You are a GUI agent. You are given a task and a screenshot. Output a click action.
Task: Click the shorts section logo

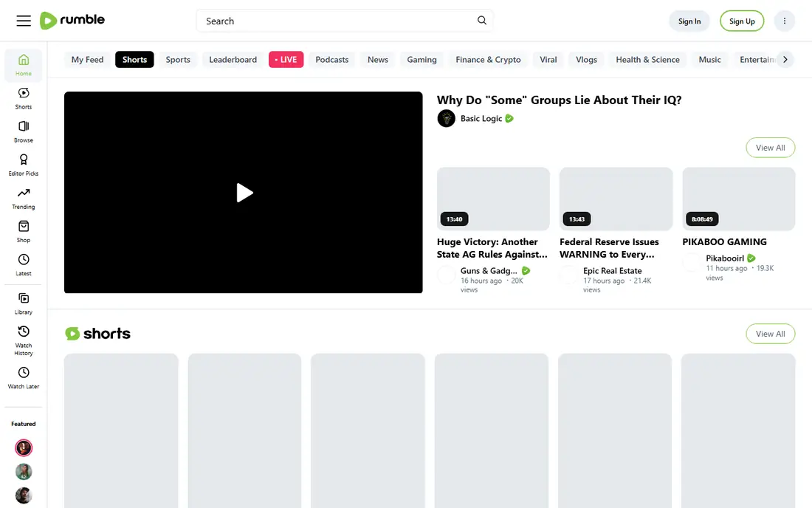pyautogui.click(x=97, y=334)
